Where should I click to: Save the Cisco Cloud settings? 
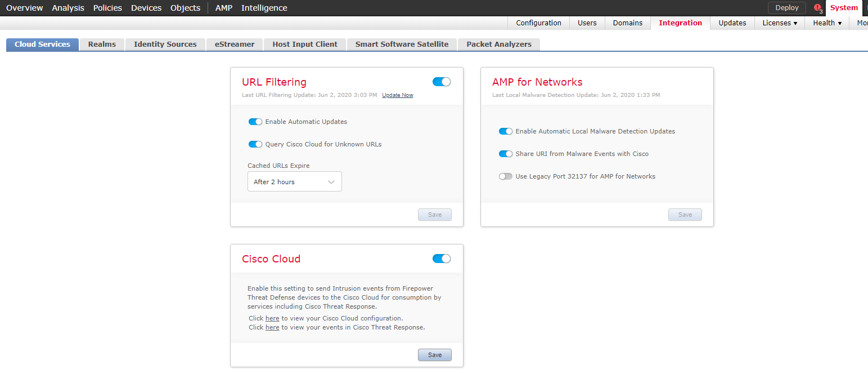[x=435, y=355]
